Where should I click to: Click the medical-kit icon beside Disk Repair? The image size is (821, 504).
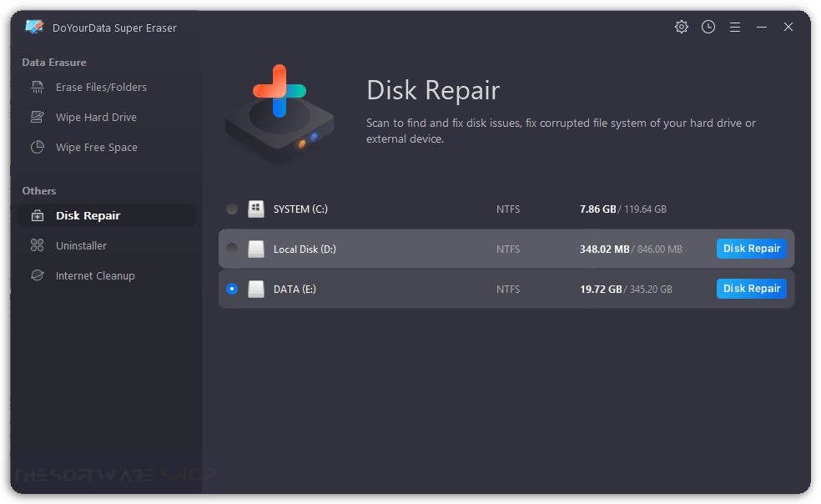38,215
